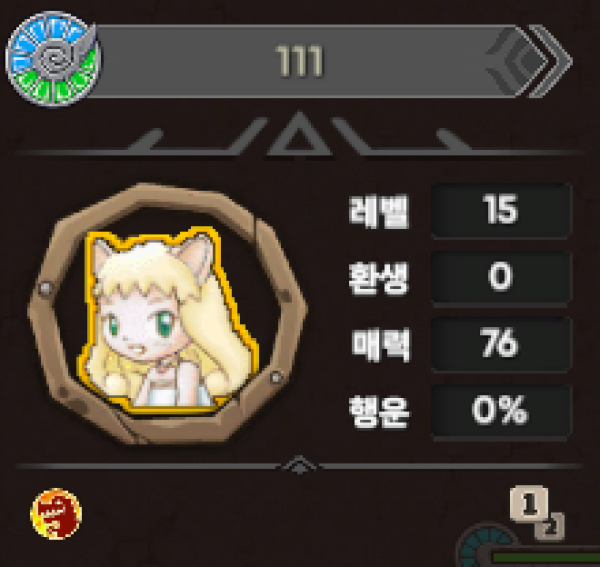Click the green progress bar at bottom
The width and height of the screenshot is (600, 567).
[546, 559]
